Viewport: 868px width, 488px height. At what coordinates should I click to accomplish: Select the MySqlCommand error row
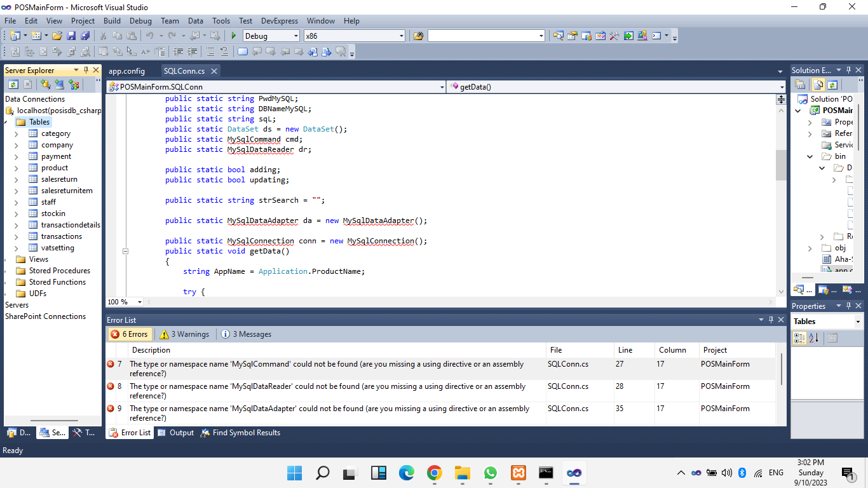pos(440,369)
